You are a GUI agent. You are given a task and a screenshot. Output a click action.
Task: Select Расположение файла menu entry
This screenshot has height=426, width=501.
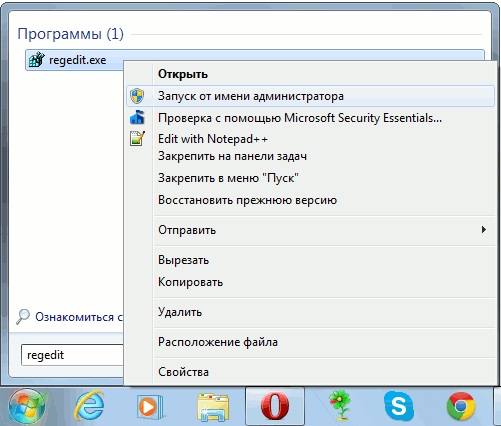click(310, 342)
